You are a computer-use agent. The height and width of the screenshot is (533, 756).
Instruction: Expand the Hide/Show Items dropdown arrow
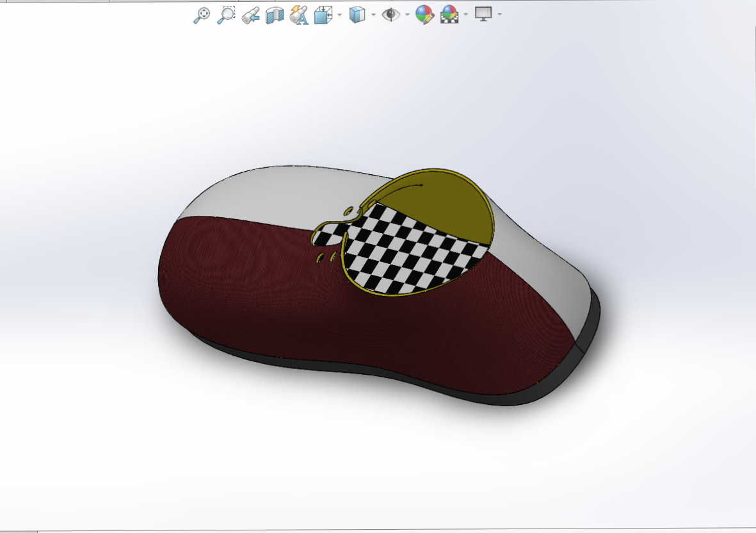pos(407,15)
